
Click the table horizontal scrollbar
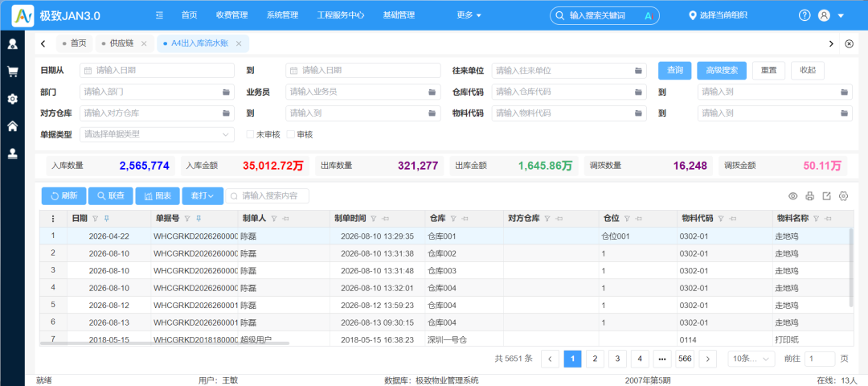coord(165,343)
